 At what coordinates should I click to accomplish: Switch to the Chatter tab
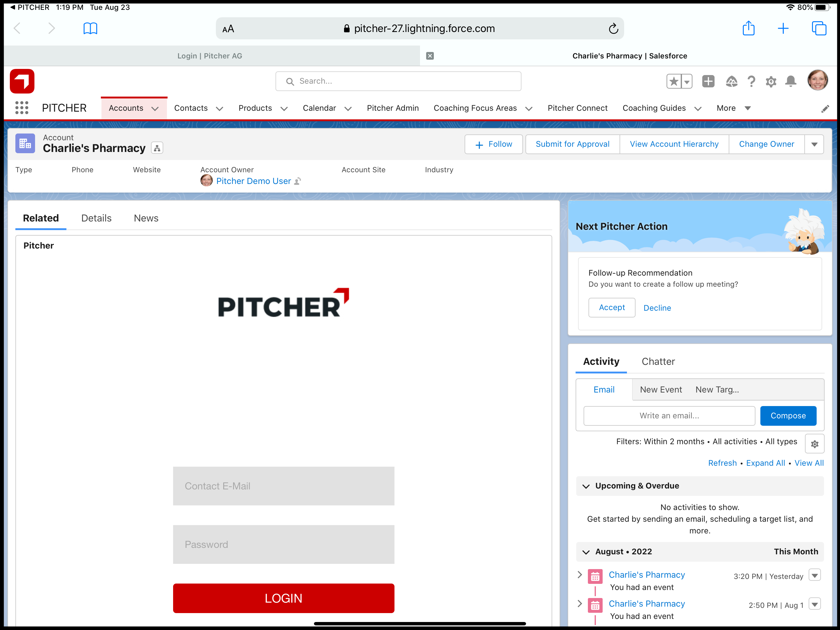tap(658, 361)
